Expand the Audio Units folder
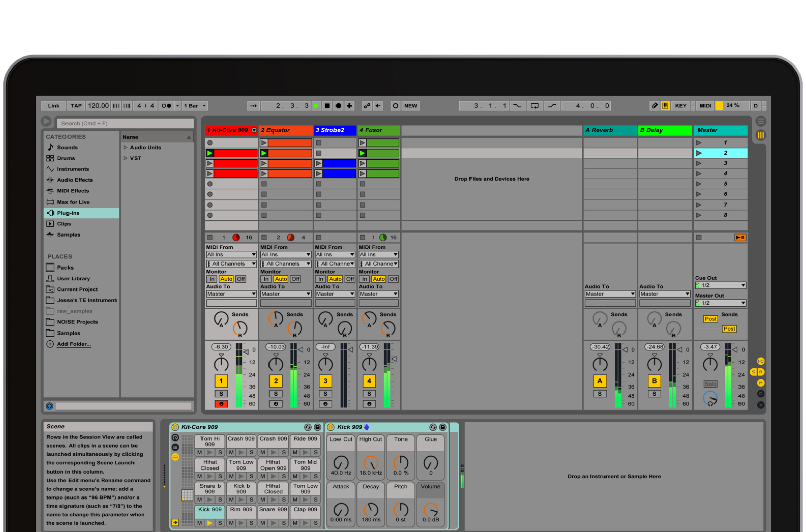The height and width of the screenshot is (532, 806). click(x=126, y=148)
